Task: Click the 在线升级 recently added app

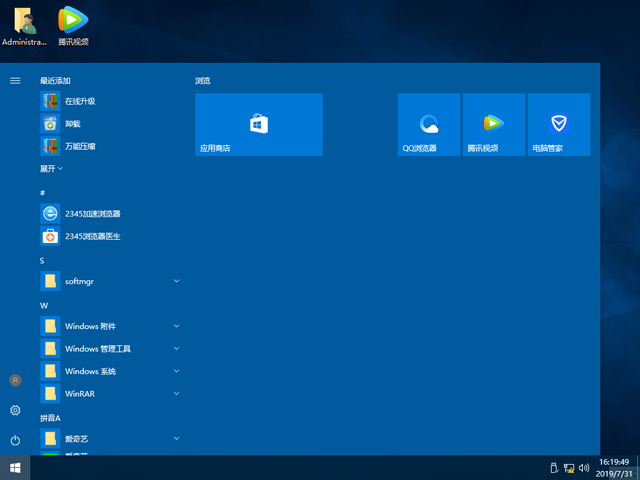Action: tap(80, 101)
